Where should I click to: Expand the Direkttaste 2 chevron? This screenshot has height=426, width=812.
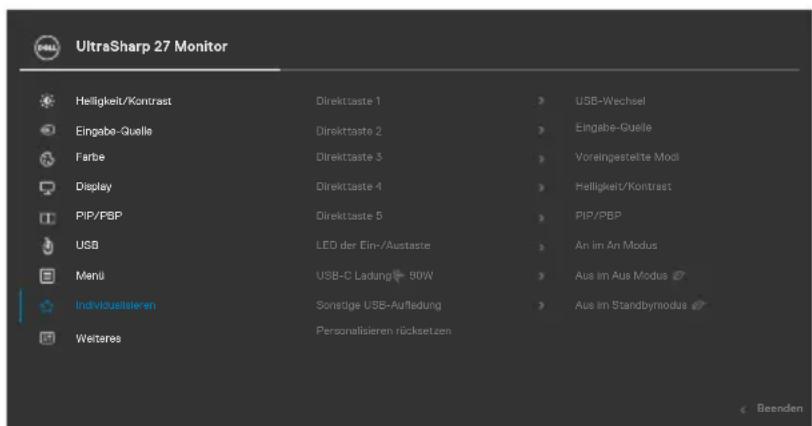pos(541,130)
